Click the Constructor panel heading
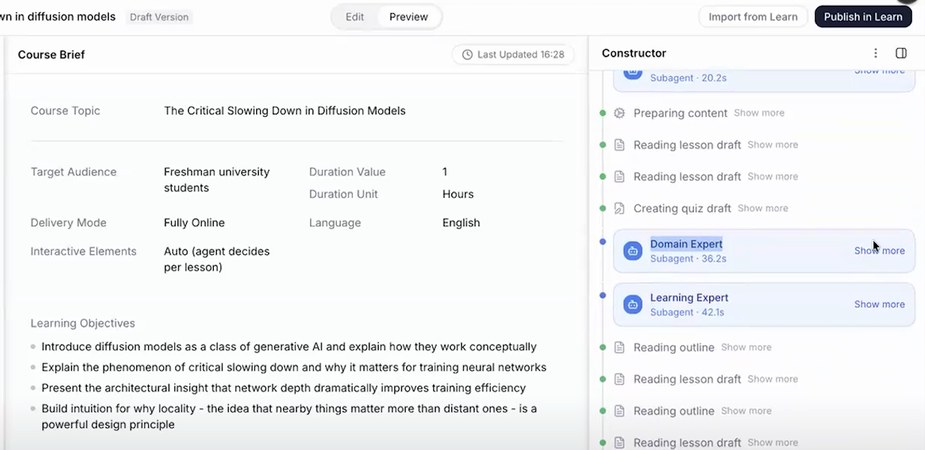 pyautogui.click(x=634, y=53)
